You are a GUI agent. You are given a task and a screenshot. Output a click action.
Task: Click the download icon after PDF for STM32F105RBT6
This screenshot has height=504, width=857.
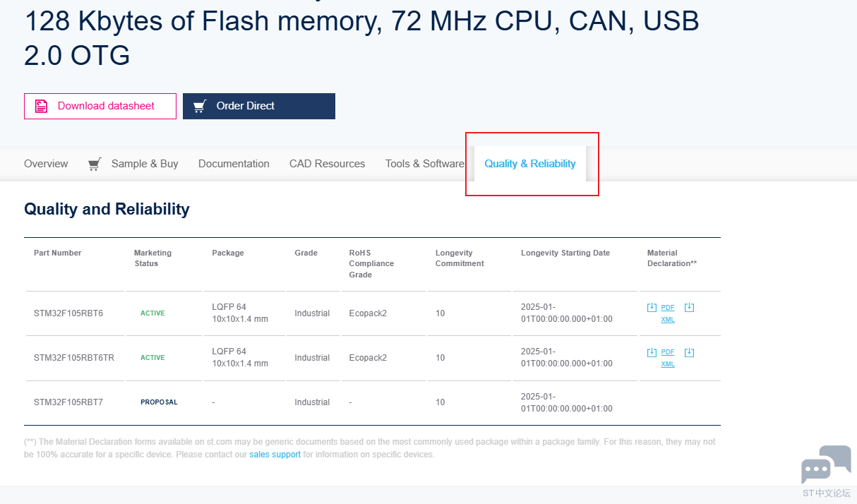coord(690,308)
